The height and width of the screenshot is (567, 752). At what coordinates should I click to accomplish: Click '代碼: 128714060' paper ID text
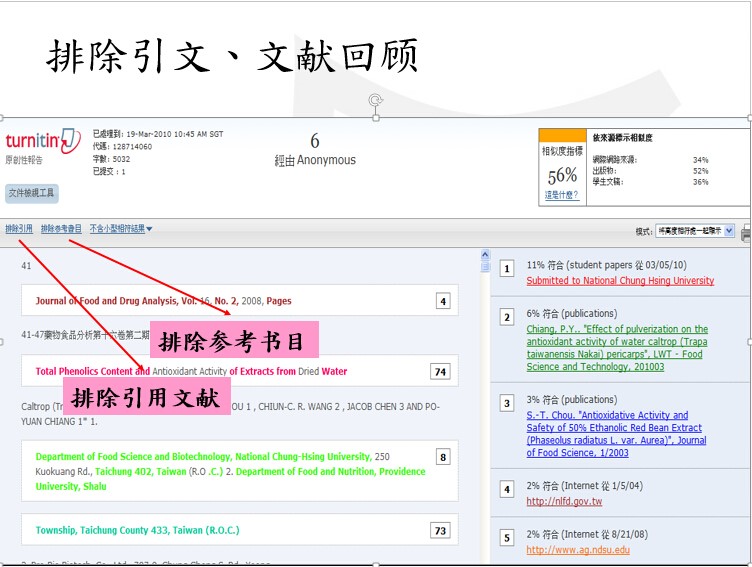[122, 146]
